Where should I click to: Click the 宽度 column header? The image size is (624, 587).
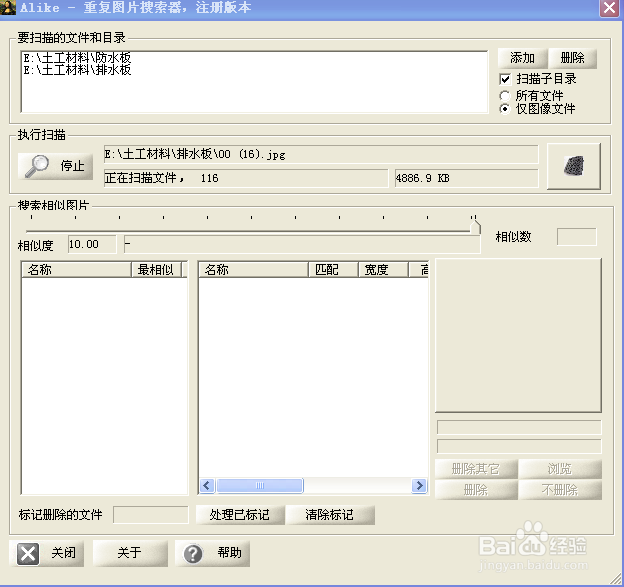[383, 270]
